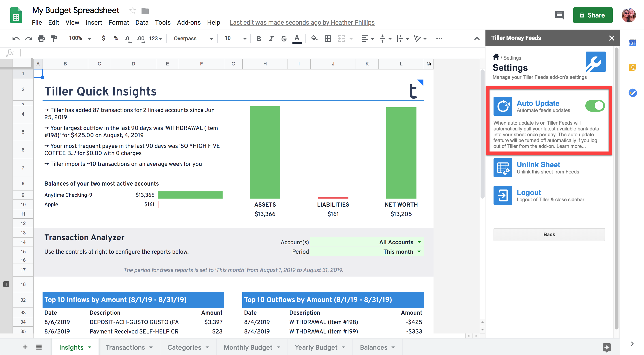Apply strikethrough formatting
Screen dimensions: 644x355
pos(284,39)
